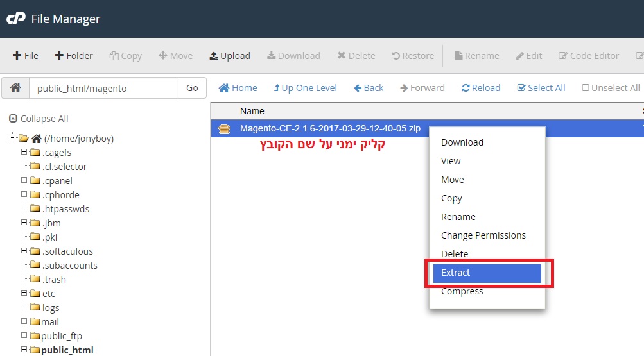Viewport: 644px width, 356px height.
Task: Expand the mail folder
Action: click(x=24, y=321)
